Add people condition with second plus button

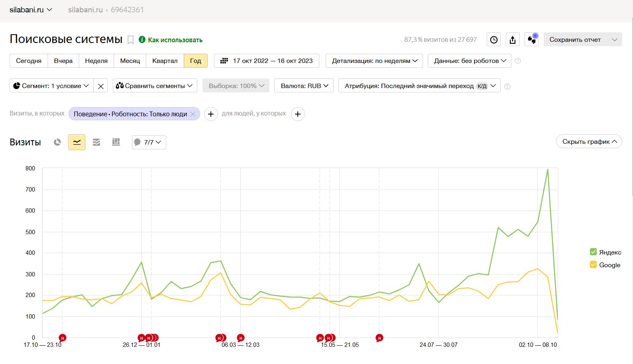[x=298, y=114]
